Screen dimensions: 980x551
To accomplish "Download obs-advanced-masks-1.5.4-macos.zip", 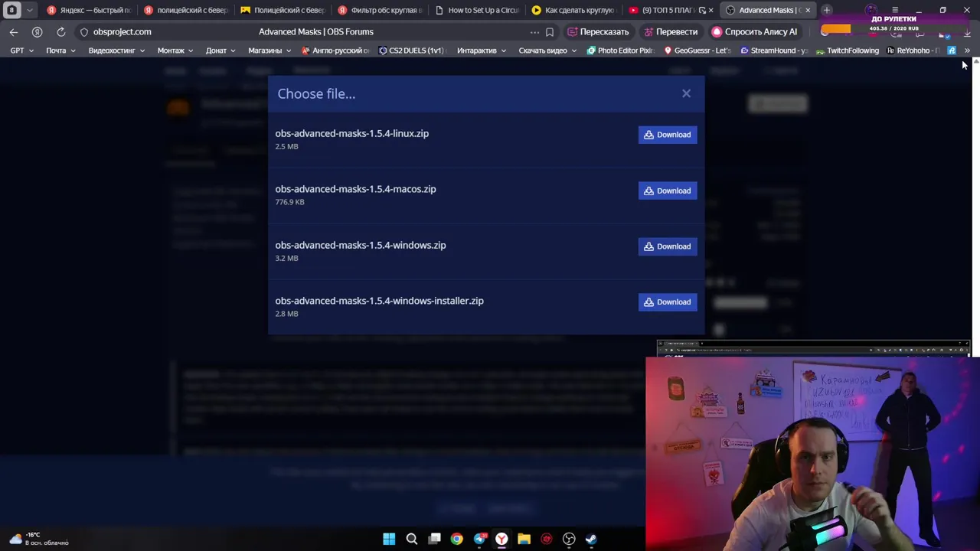I will (x=668, y=191).
